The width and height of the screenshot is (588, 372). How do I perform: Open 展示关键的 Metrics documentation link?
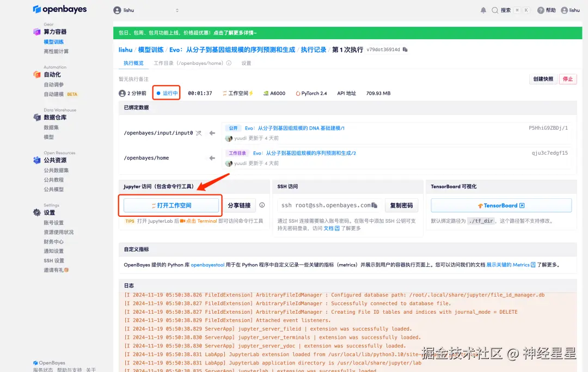(511, 265)
